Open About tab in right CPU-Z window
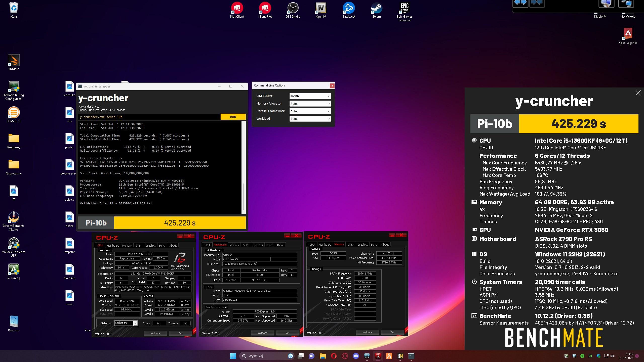644x362 pixels. [x=385, y=245]
